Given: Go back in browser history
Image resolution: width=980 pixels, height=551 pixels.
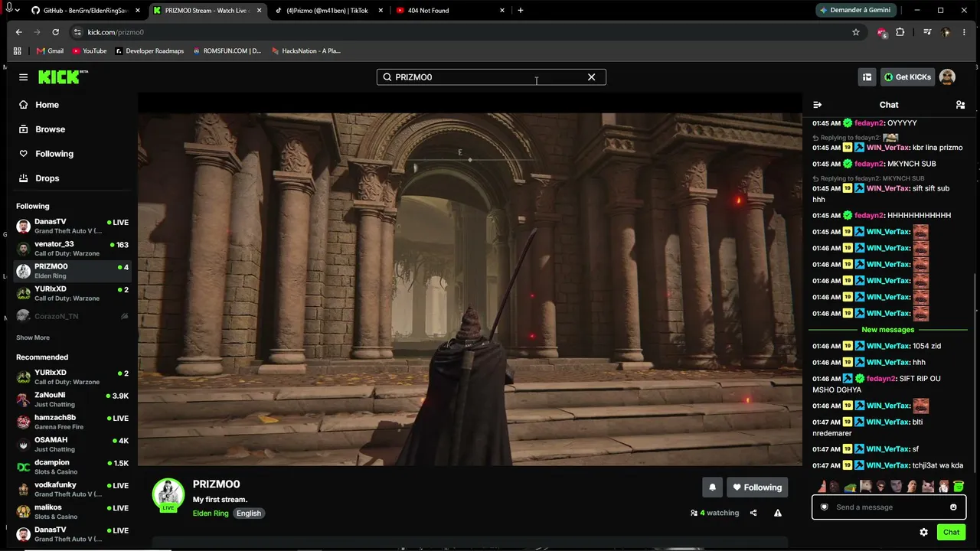Looking at the screenshot, I should (19, 32).
